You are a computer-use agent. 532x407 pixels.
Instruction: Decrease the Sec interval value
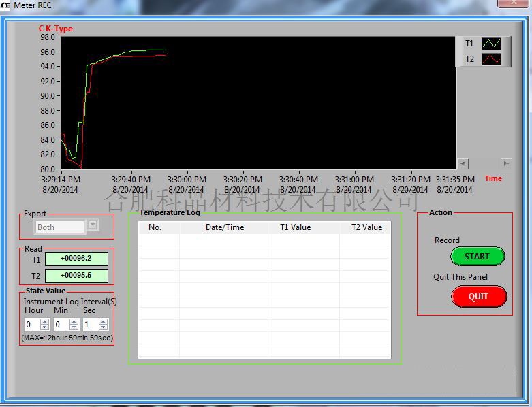pos(104,328)
